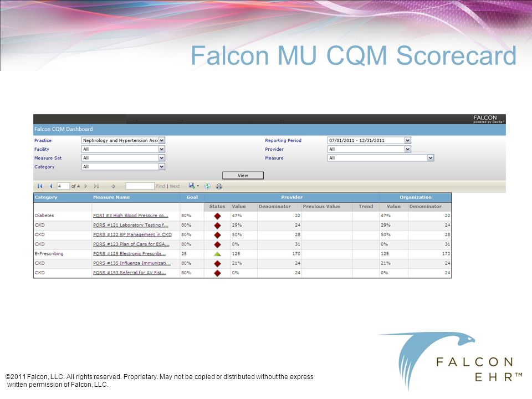Click red status diamond for PQRS #121
532x399 pixels.
click(217, 226)
